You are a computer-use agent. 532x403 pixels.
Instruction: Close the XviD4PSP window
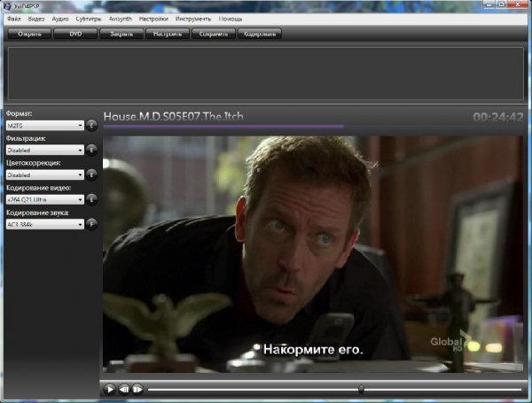click(x=518, y=4)
